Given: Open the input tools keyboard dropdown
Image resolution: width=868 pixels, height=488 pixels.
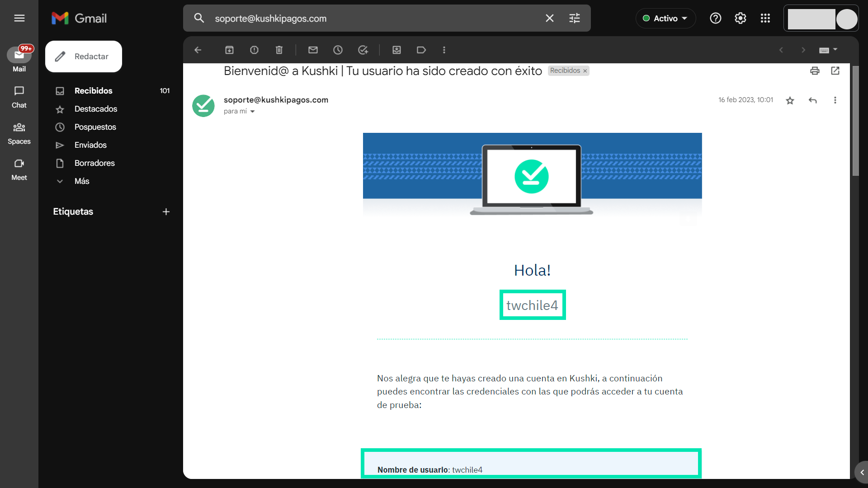Looking at the screenshot, I should point(828,50).
